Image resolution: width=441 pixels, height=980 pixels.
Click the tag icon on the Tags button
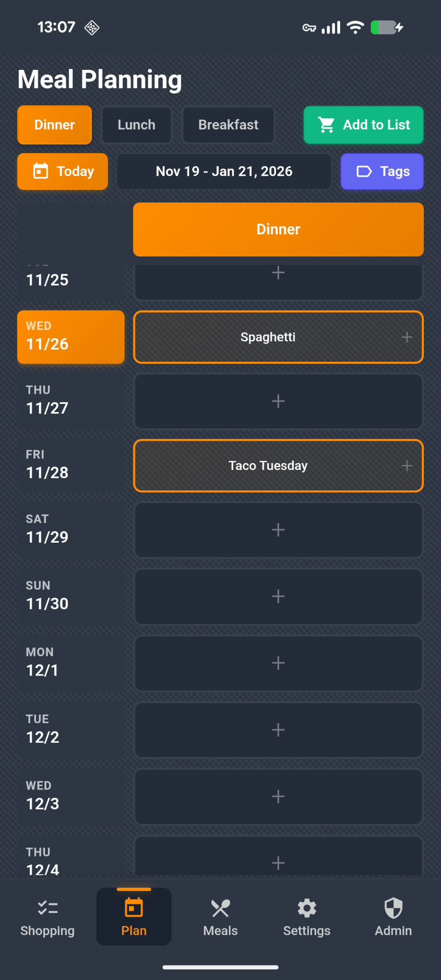click(x=364, y=171)
